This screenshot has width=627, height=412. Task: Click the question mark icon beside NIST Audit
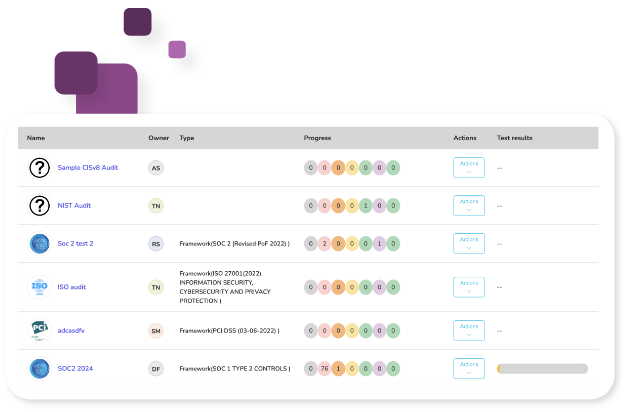click(x=39, y=205)
